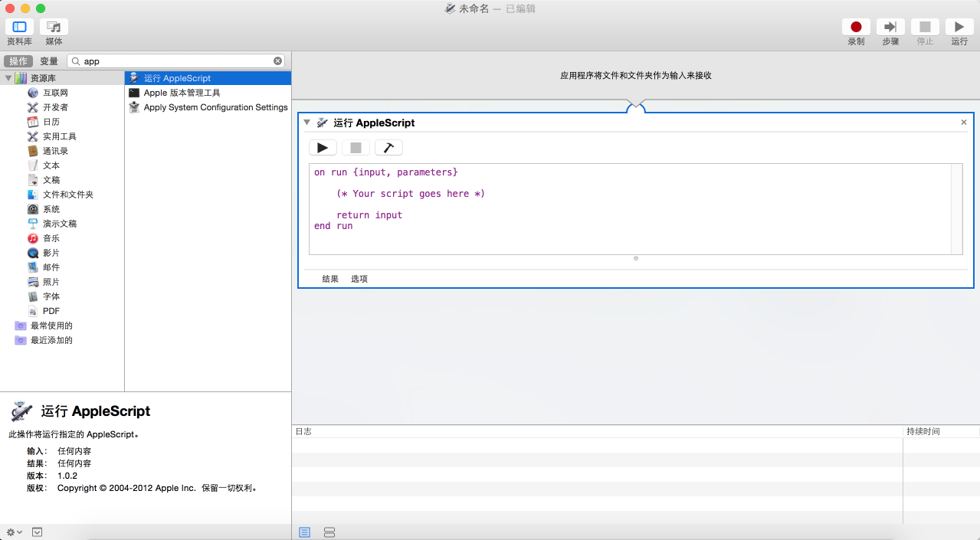
Task: Collapse the 资源库 tree disclosure triangle
Action: pyautogui.click(x=8, y=78)
